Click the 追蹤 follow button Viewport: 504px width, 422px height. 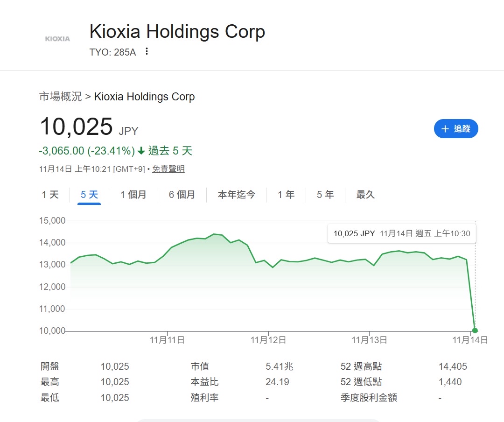(x=456, y=129)
